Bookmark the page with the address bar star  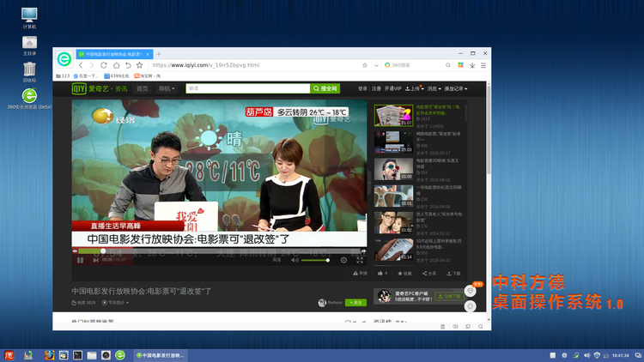[x=365, y=65]
